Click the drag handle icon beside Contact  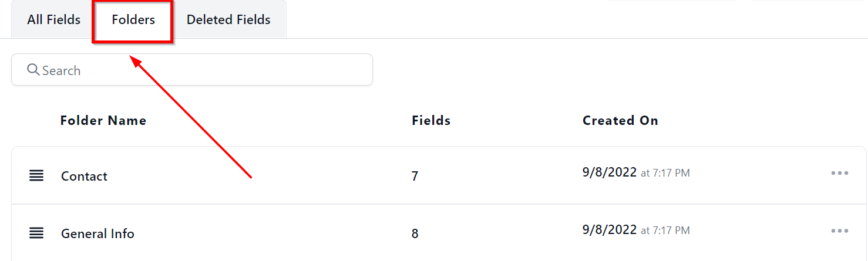click(x=36, y=175)
